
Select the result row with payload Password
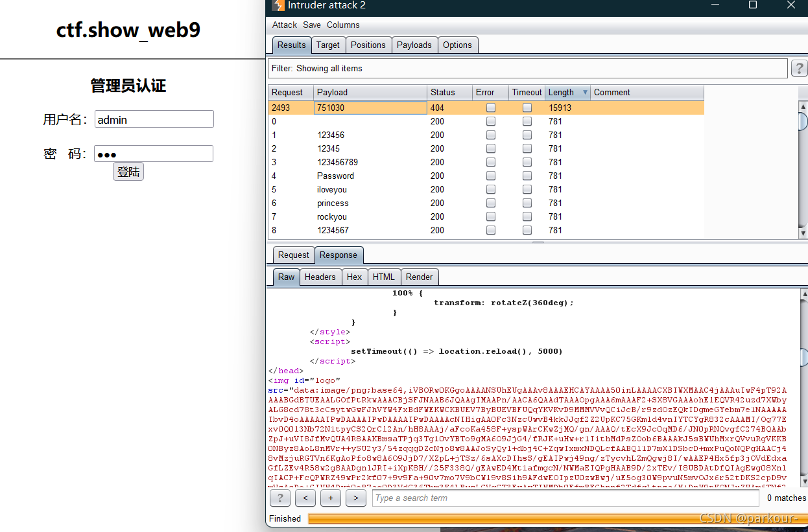tap(486, 176)
